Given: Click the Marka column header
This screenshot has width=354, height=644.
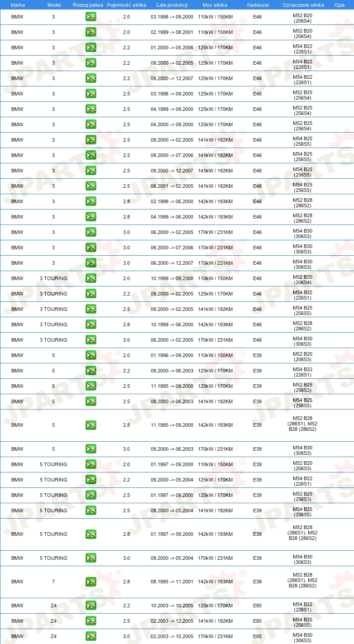Looking at the screenshot, I should point(18,5).
